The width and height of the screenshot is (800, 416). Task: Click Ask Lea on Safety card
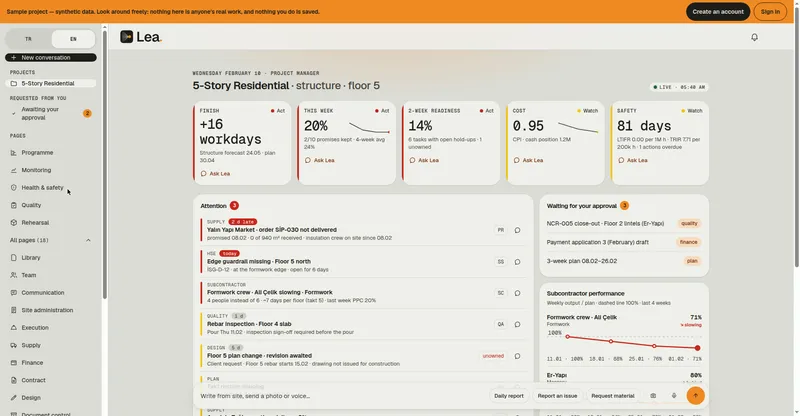click(632, 160)
